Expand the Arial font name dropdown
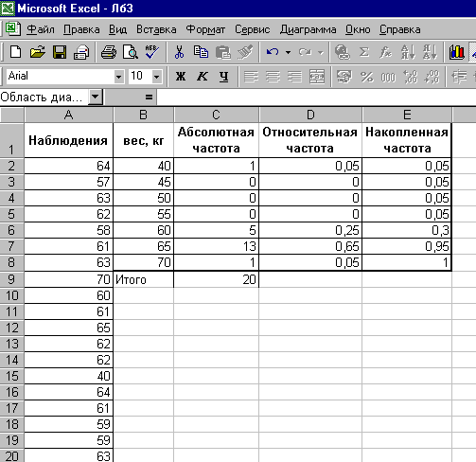This screenshot has height=462, width=476. click(x=118, y=77)
